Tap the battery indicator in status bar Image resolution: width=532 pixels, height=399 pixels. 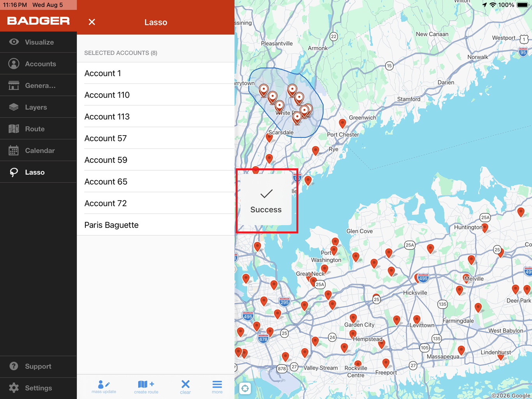pyautogui.click(x=523, y=5)
